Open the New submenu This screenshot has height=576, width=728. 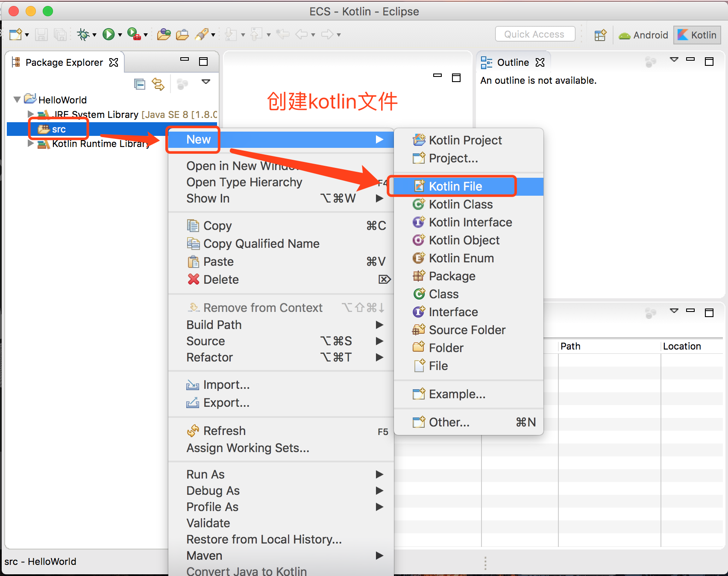[x=281, y=139]
